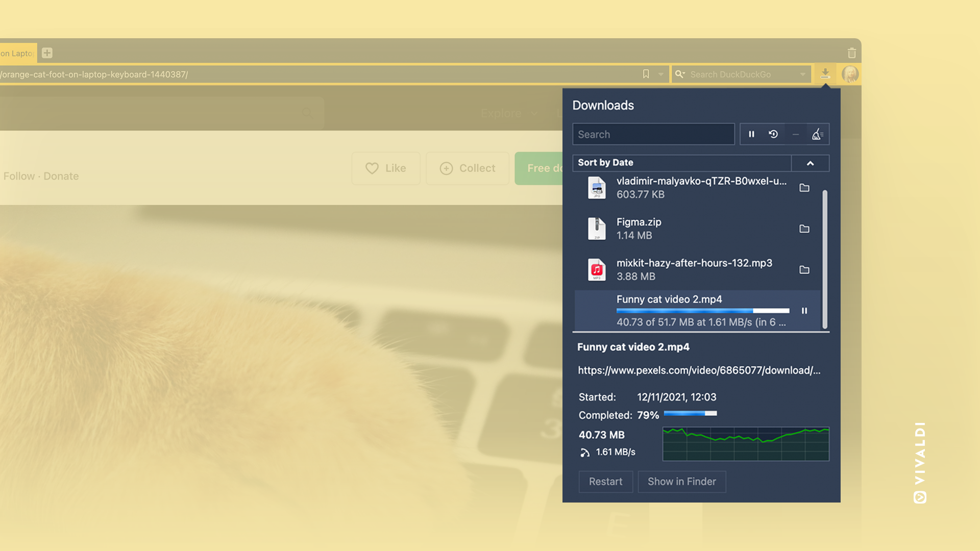This screenshot has width=980, height=551.
Task: Toggle sort direction chevron arrow
Action: [x=810, y=163]
